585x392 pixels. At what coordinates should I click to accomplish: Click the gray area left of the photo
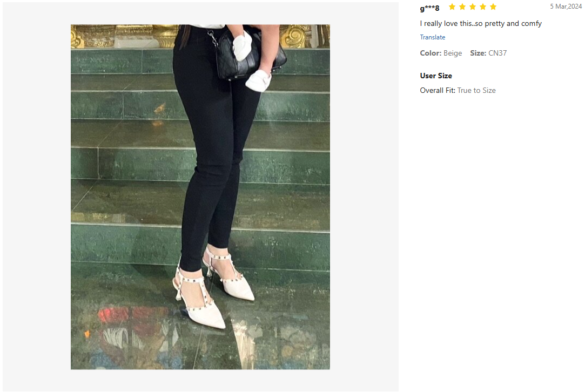click(x=37, y=197)
